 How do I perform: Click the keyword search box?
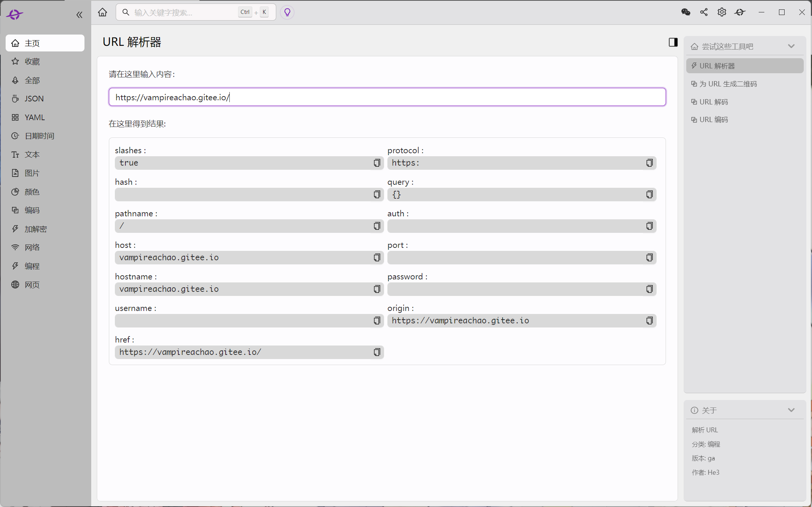coord(184,12)
